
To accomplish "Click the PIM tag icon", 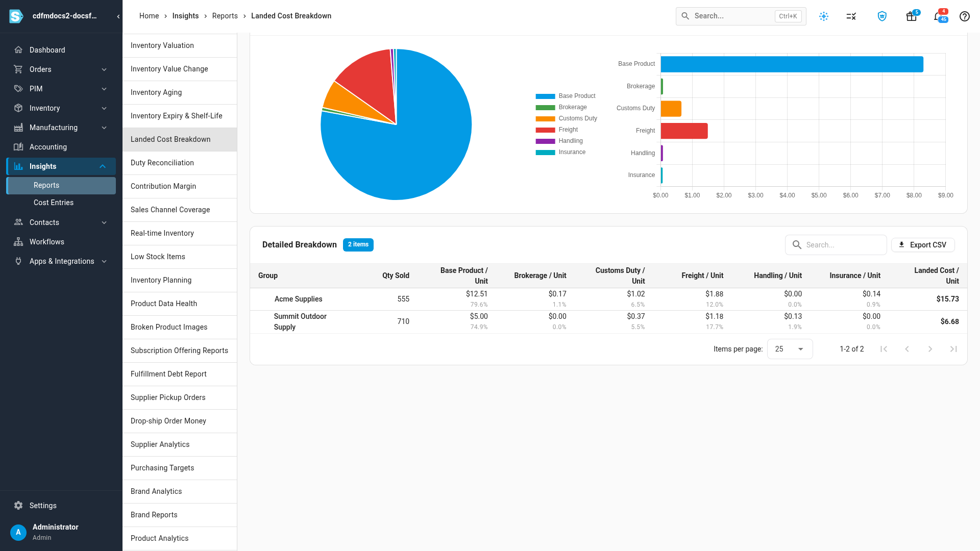I will tap(18, 89).
